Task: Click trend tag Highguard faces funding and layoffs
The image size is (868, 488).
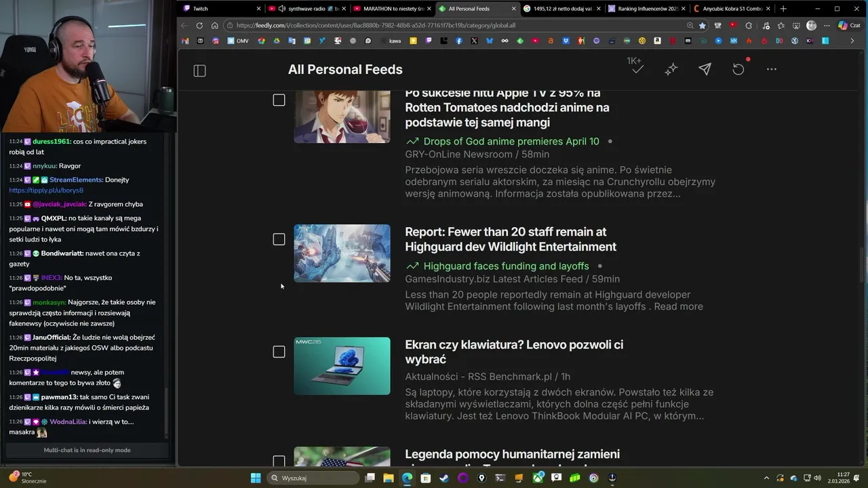Action: 506,266
